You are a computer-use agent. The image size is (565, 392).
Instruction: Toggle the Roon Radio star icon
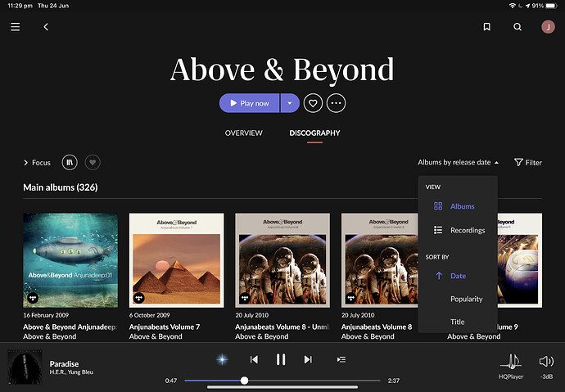pyautogui.click(x=223, y=359)
